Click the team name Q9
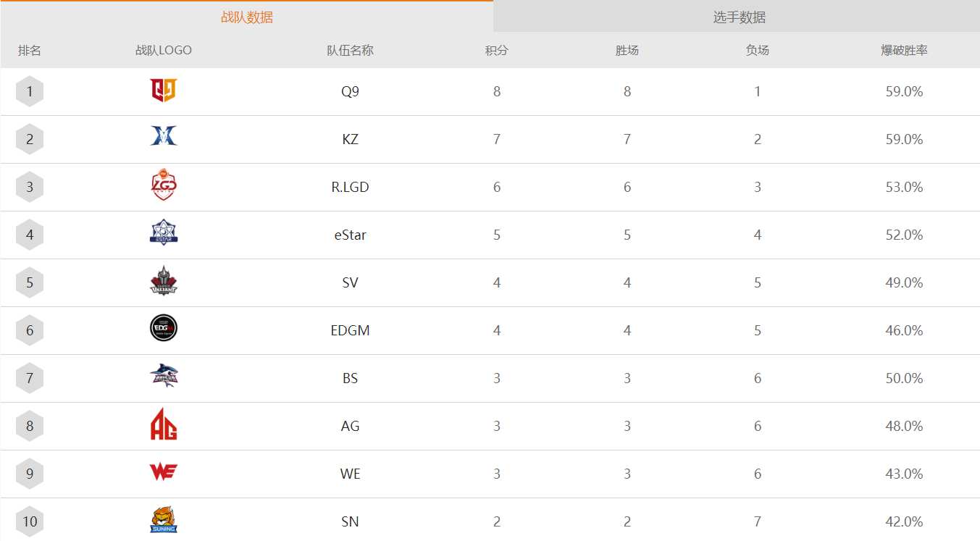The image size is (980, 541). 350,91
